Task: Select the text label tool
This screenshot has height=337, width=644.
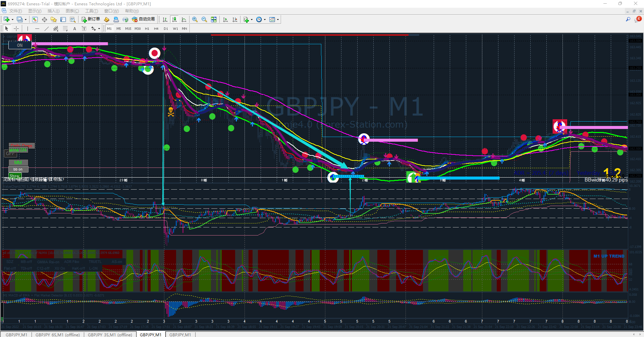Action: 84,28
